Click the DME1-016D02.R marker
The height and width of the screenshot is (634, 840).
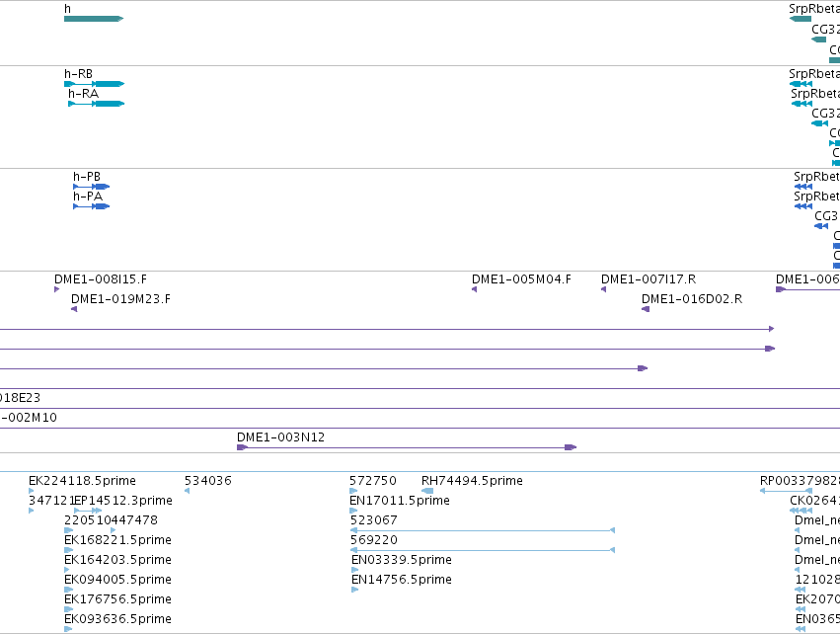point(646,309)
